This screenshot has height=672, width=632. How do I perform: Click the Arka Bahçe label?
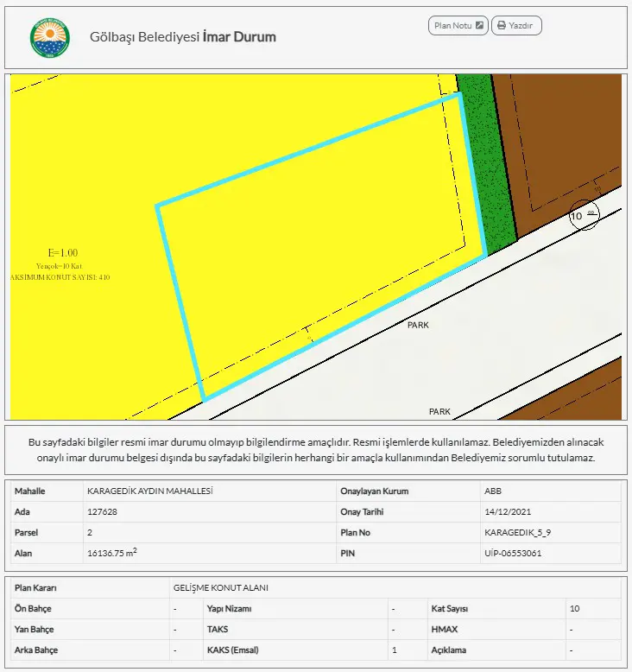coord(36,650)
